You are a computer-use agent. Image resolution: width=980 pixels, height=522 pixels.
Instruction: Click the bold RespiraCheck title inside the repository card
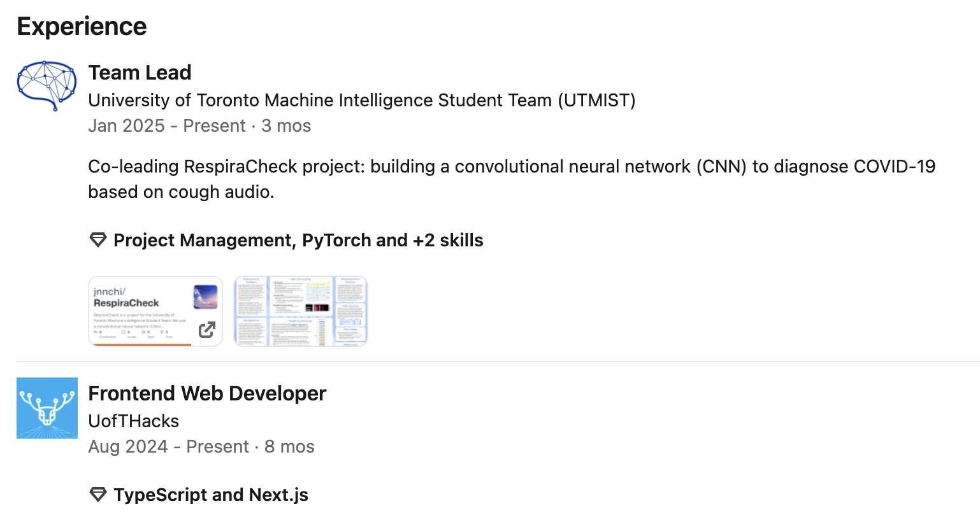click(126, 303)
